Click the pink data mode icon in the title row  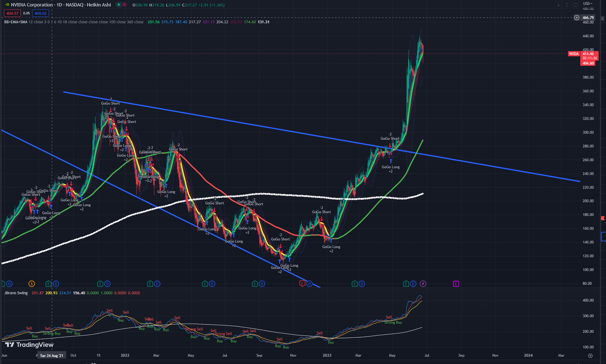coord(124,5)
